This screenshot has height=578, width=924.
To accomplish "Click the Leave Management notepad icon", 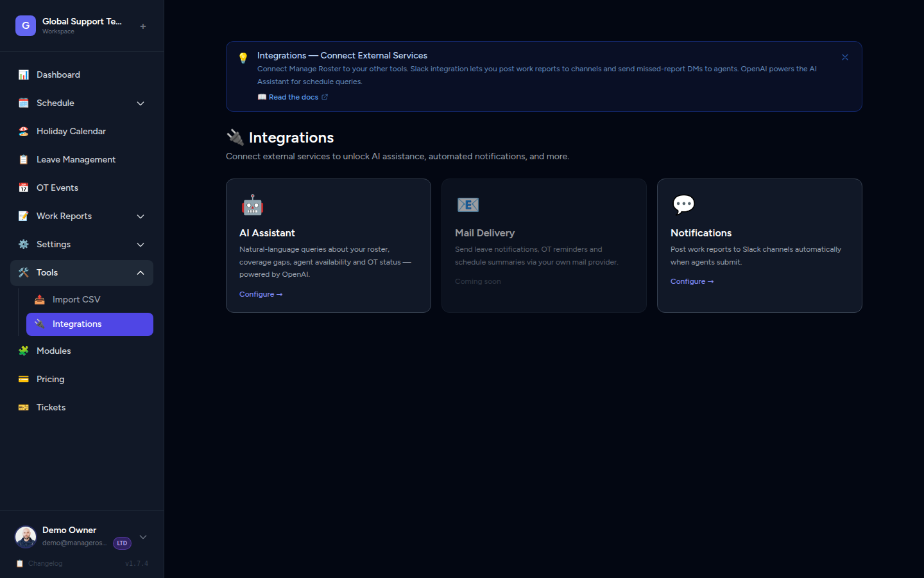I will point(24,159).
